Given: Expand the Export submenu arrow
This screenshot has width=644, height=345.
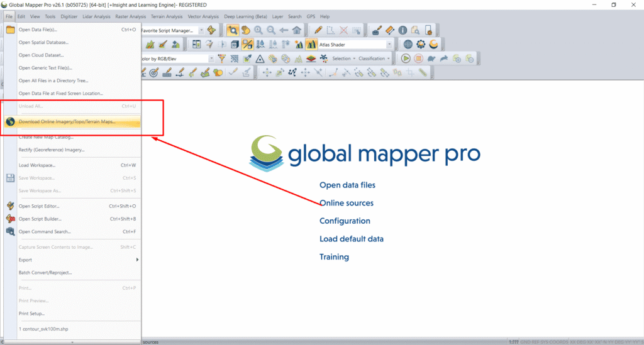Looking at the screenshot, I should click(137, 260).
